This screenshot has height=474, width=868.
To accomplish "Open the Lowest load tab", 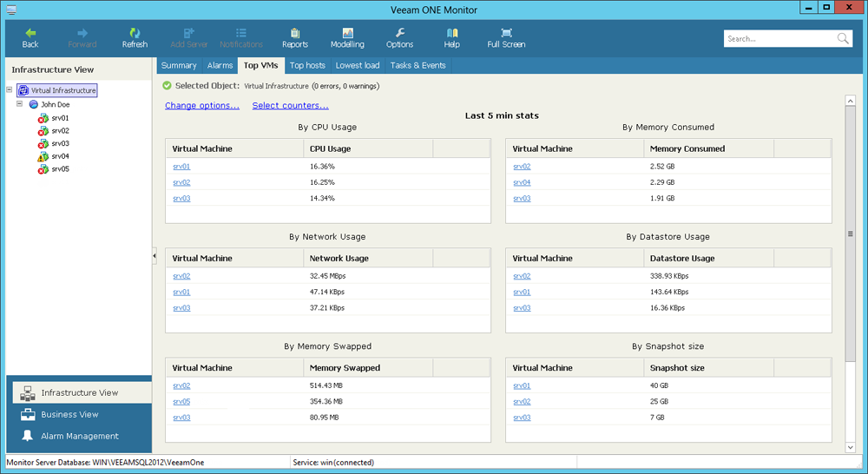I will coord(358,65).
